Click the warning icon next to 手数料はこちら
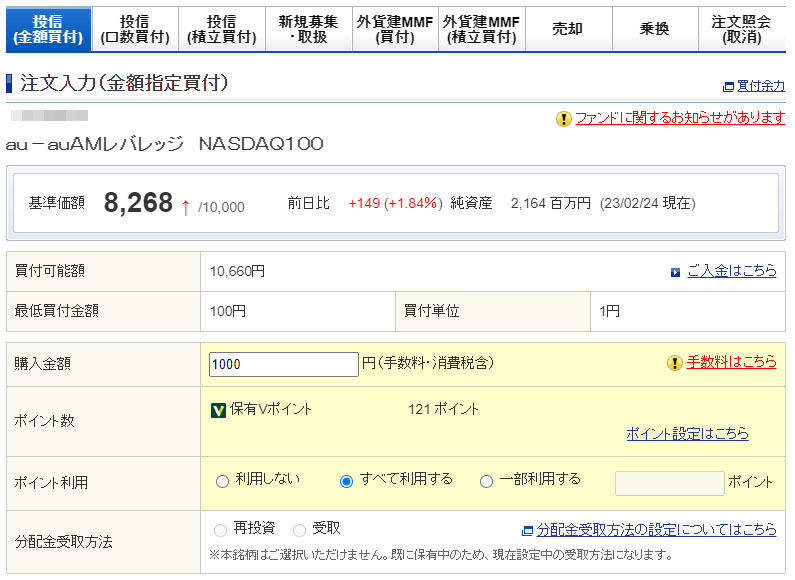 pyautogui.click(x=675, y=362)
